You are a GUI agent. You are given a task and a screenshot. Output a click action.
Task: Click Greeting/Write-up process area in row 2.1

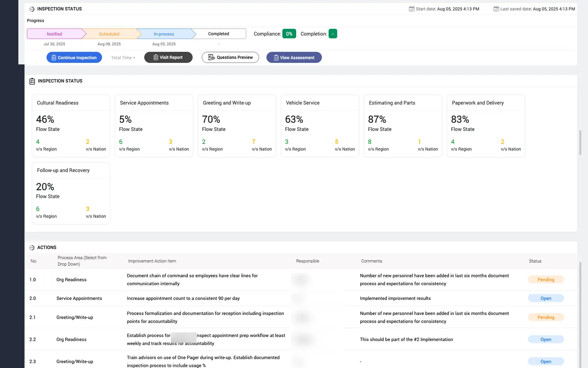point(75,317)
